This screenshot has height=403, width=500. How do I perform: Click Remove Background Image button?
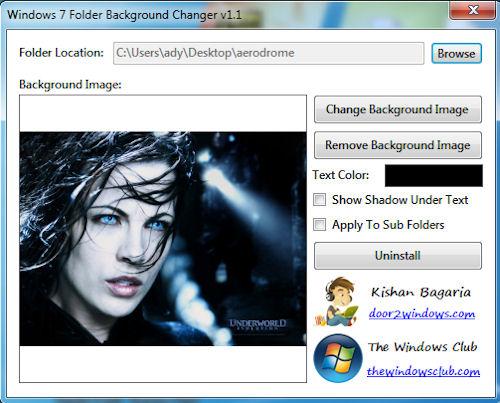click(398, 145)
